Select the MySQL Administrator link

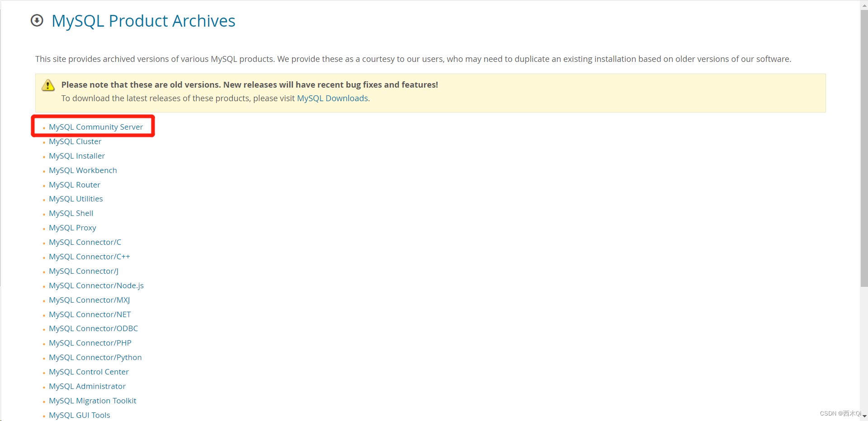click(x=87, y=386)
